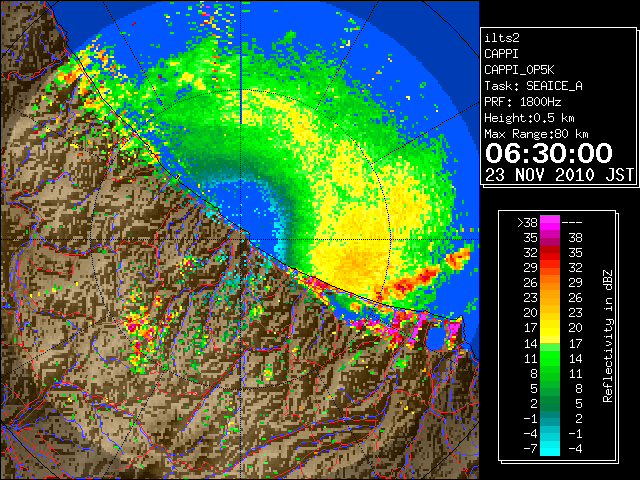Click the CAPPI_0P5K product name
This screenshot has width=640, height=480.
pos(519,70)
